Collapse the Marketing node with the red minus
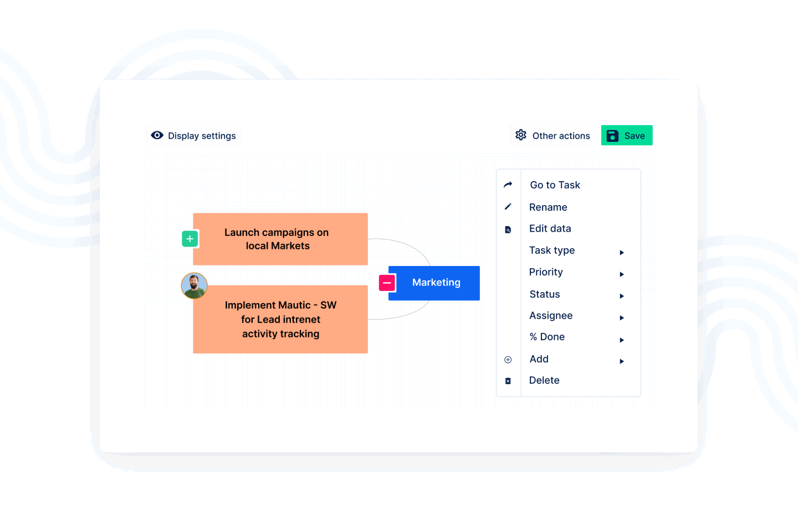798x532 pixels. (387, 283)
